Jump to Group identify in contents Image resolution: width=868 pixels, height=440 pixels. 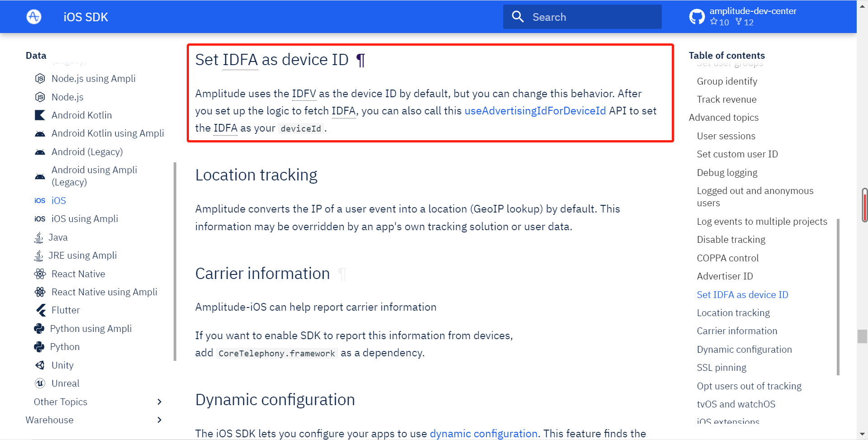coord(727,81)
